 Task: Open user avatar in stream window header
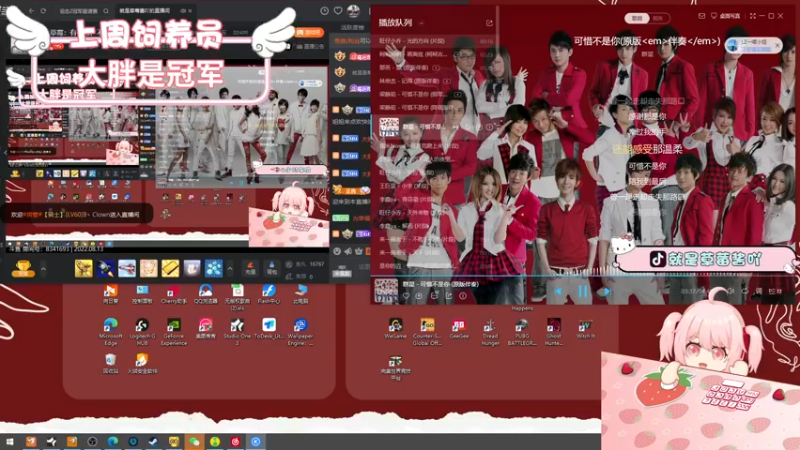pyautogui.click(x=353, y=10)
